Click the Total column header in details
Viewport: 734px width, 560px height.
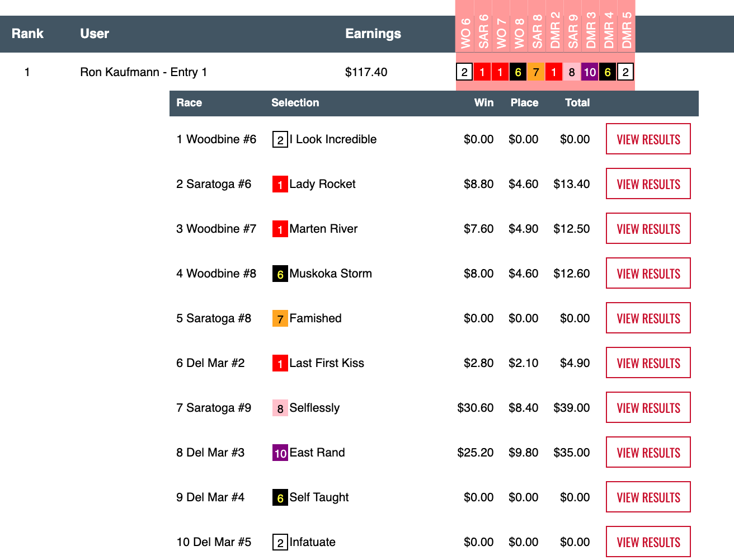[577, 103]
